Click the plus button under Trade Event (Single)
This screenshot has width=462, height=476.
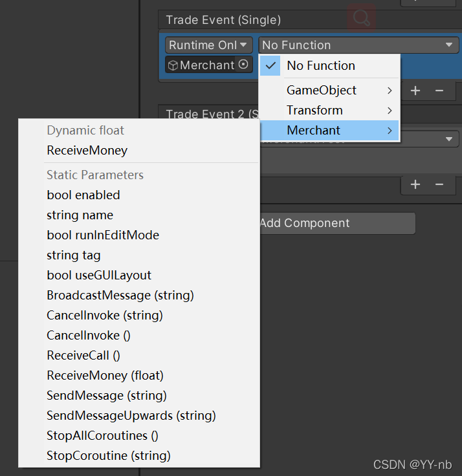(415, 91)
